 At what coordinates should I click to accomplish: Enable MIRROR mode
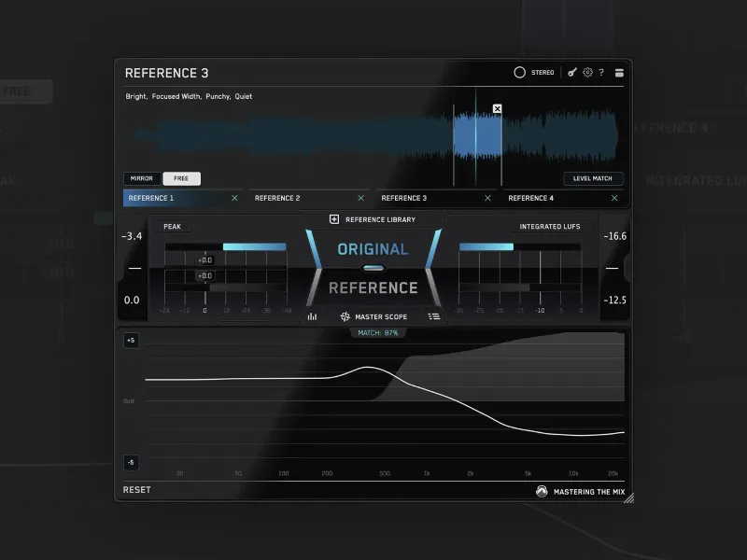[x=142, y=178]
